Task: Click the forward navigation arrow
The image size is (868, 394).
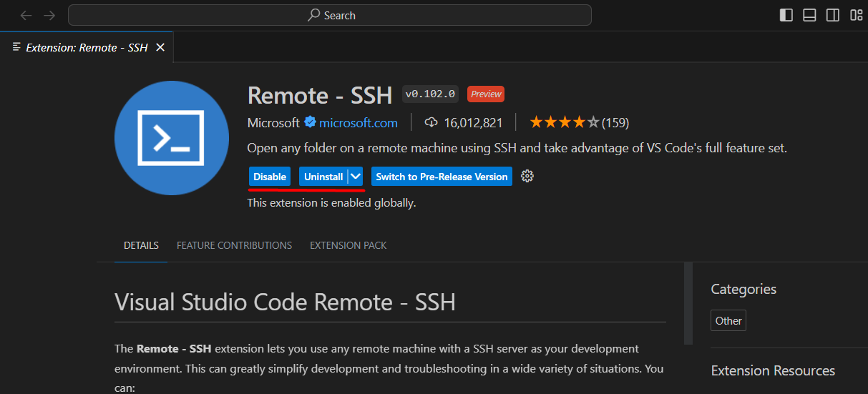Action: [49, 15]
